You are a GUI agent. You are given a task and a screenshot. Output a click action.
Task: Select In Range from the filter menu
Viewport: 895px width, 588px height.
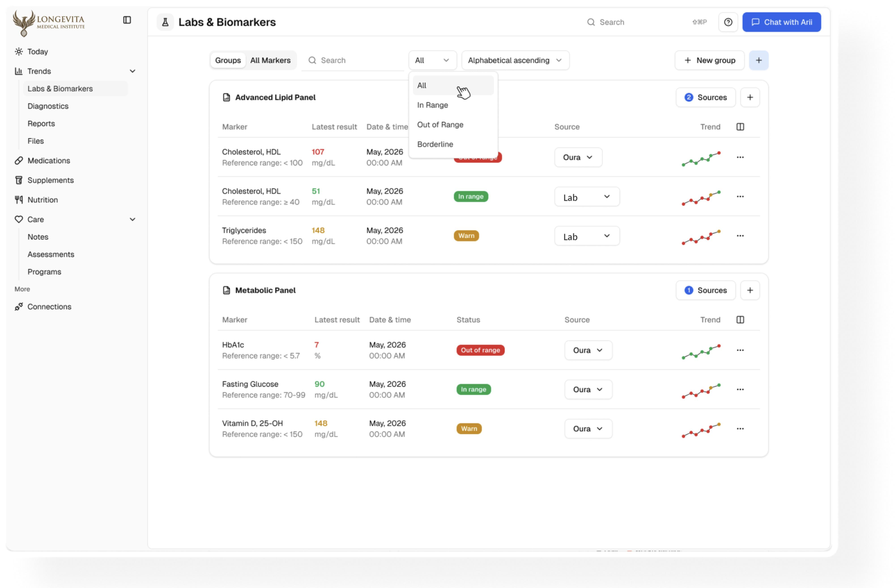point(453,105)
